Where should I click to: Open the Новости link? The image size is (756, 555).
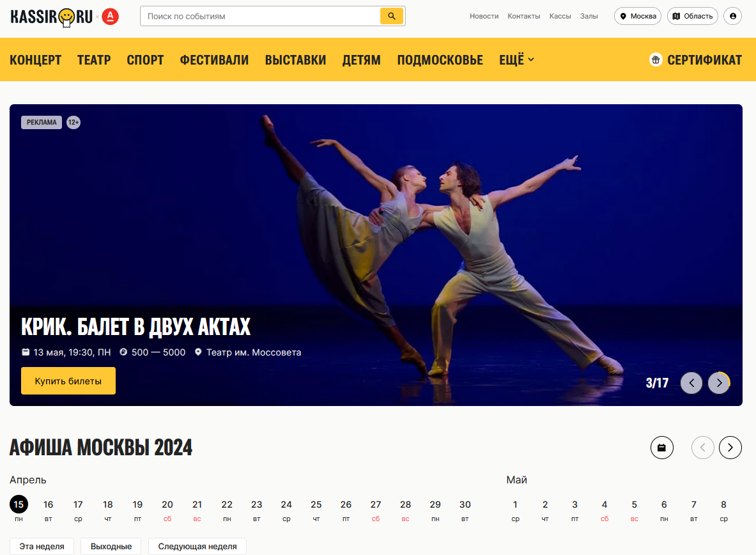point(484,16)
